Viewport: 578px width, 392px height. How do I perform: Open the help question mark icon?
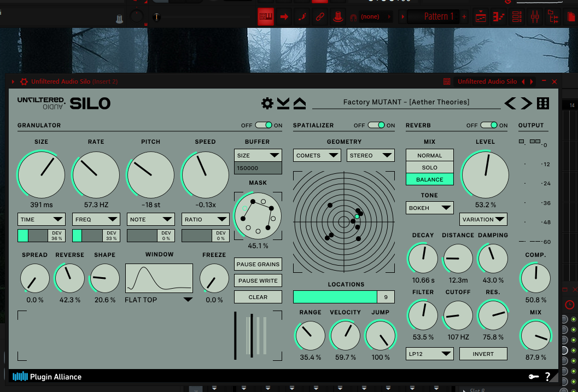coord(547,377)
